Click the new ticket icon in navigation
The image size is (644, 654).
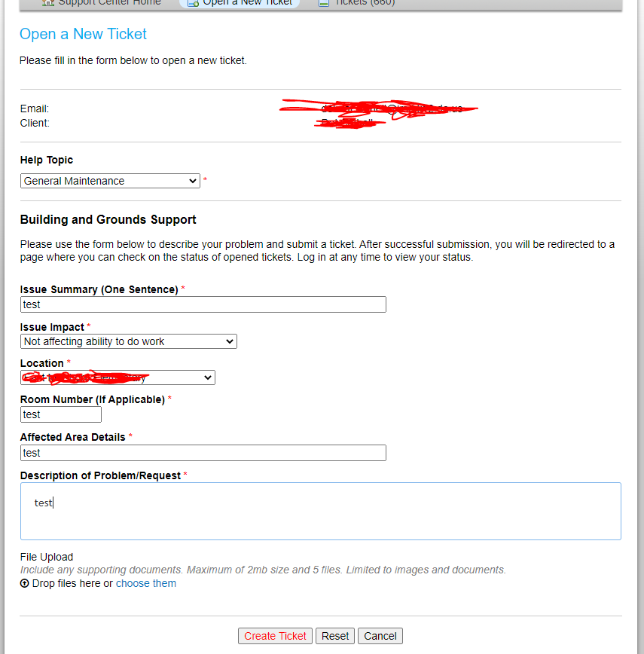192,3
